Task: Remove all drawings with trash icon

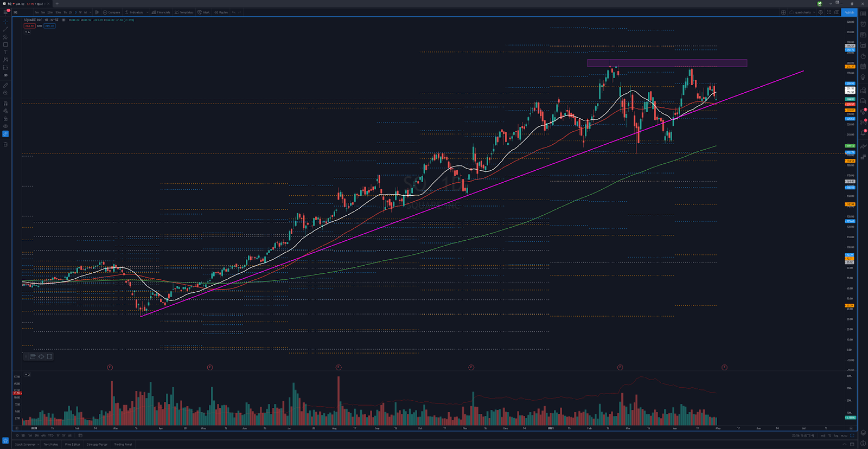Action: [x=5, y=144]
